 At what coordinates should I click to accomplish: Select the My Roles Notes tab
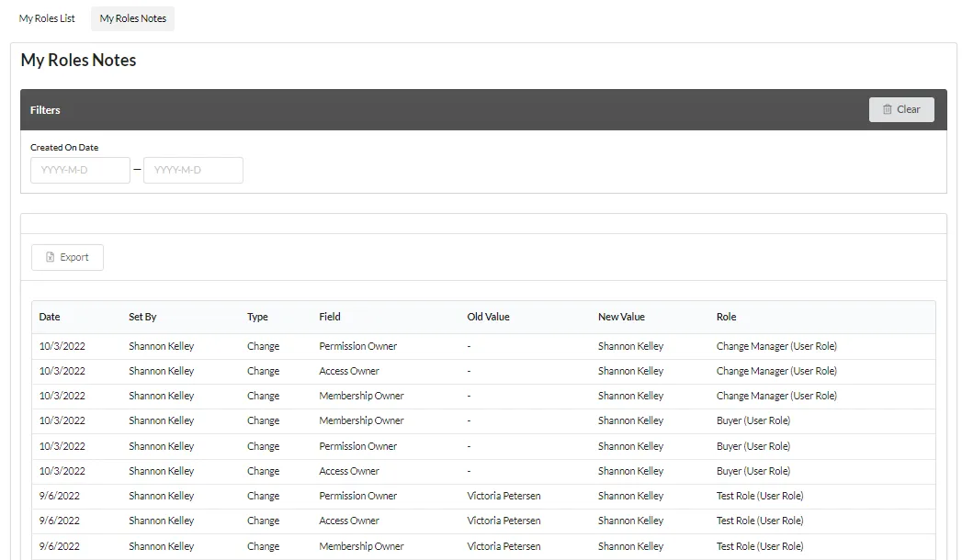click(132, 18)
